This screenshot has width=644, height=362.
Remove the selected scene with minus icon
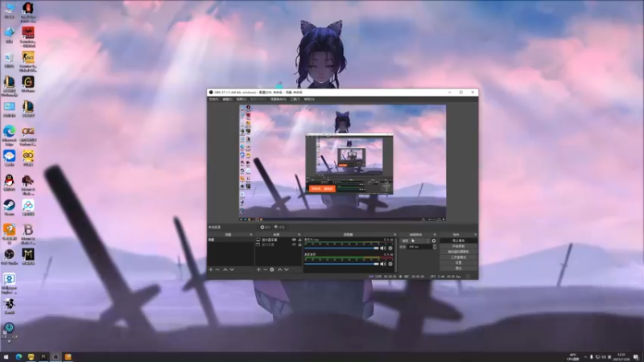217,269
